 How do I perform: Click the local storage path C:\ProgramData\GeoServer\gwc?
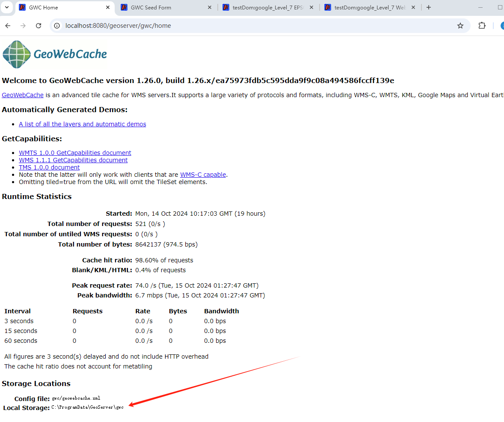tap(87, 407)
